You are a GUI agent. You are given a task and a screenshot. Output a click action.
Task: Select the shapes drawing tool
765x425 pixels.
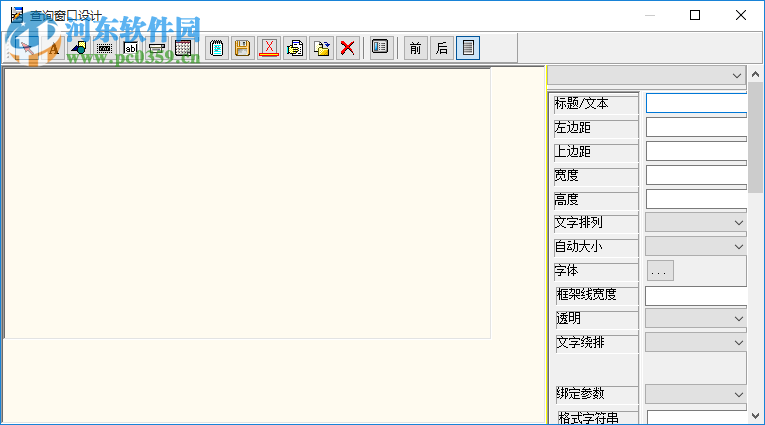click(x=79, y=48)
